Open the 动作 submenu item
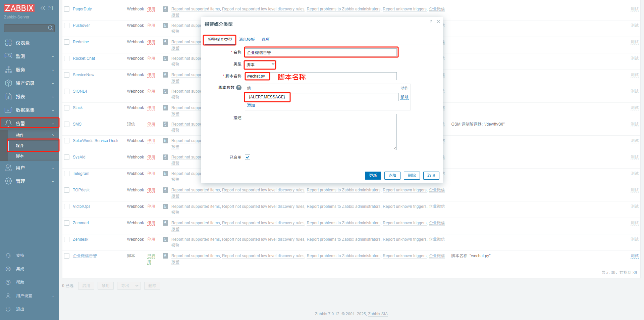 click(x=33, y=135)
